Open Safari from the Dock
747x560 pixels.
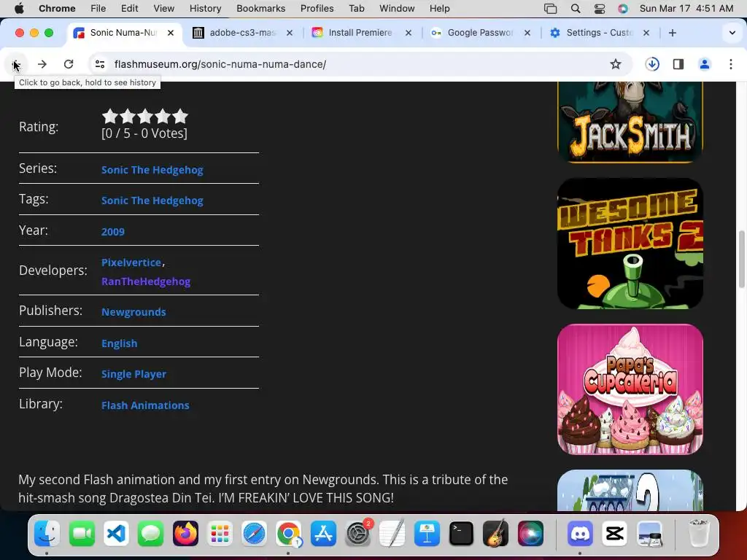(x=254, y=534)
